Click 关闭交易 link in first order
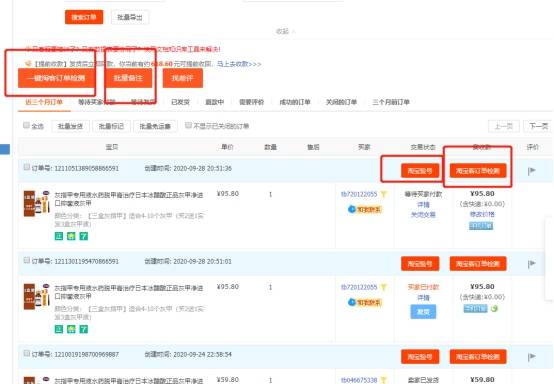 [x=423, y=214]
